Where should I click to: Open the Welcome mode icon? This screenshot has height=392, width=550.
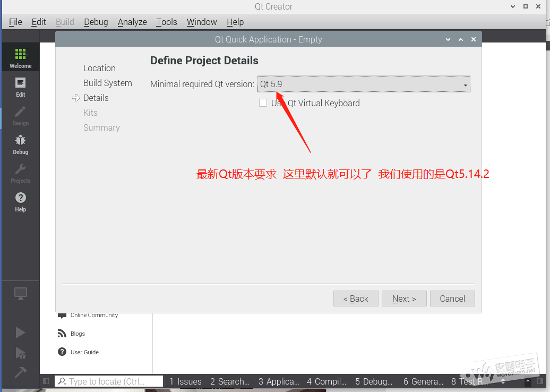coord(20,57)
